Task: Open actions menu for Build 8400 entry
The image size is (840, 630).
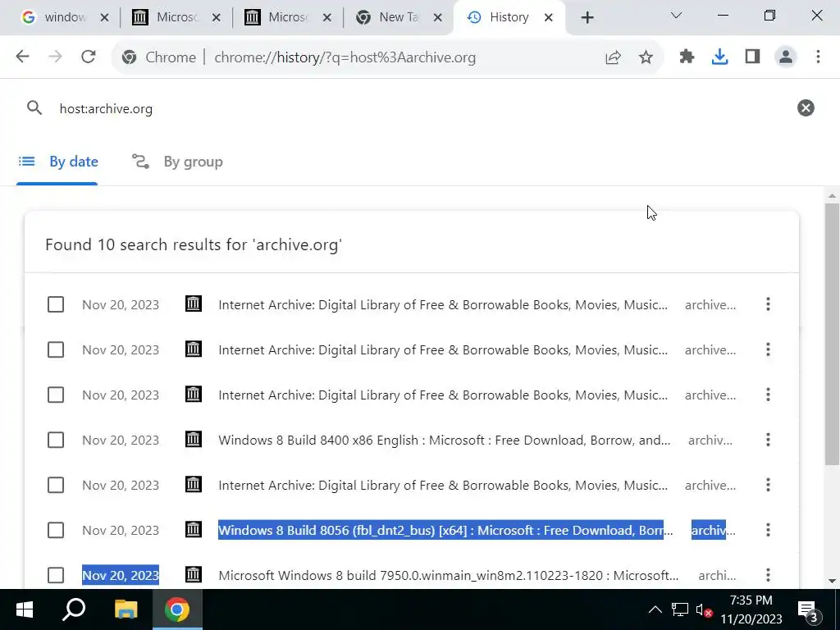Action: tap(768, 440)
